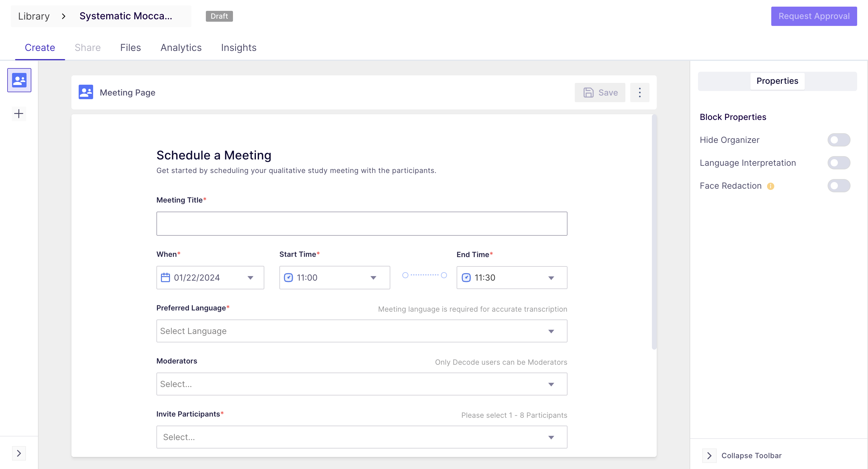Click the 'Get started by scheduling' subtitle text
The image size is (868, 469).
[x=296, y=171]
